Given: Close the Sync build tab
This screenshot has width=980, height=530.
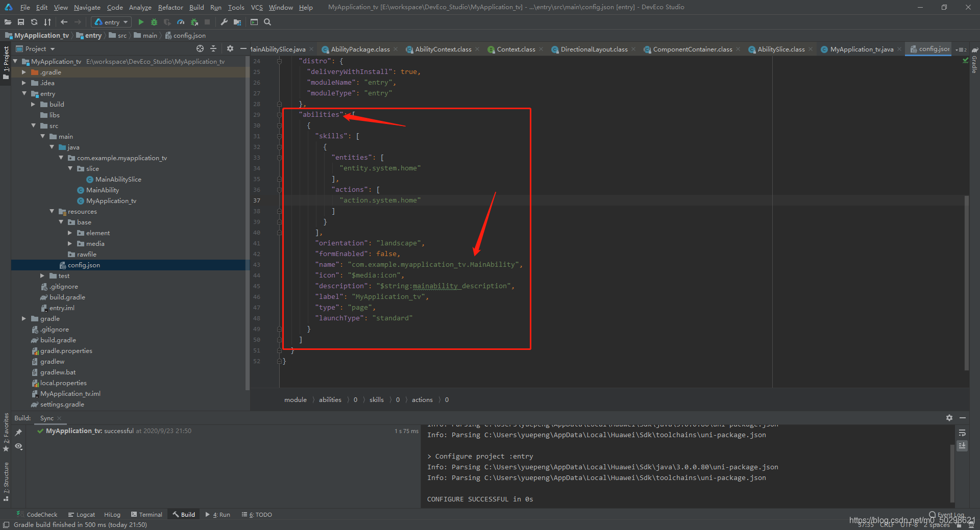Looking at the screenshot, I should [x=59, y=418].
